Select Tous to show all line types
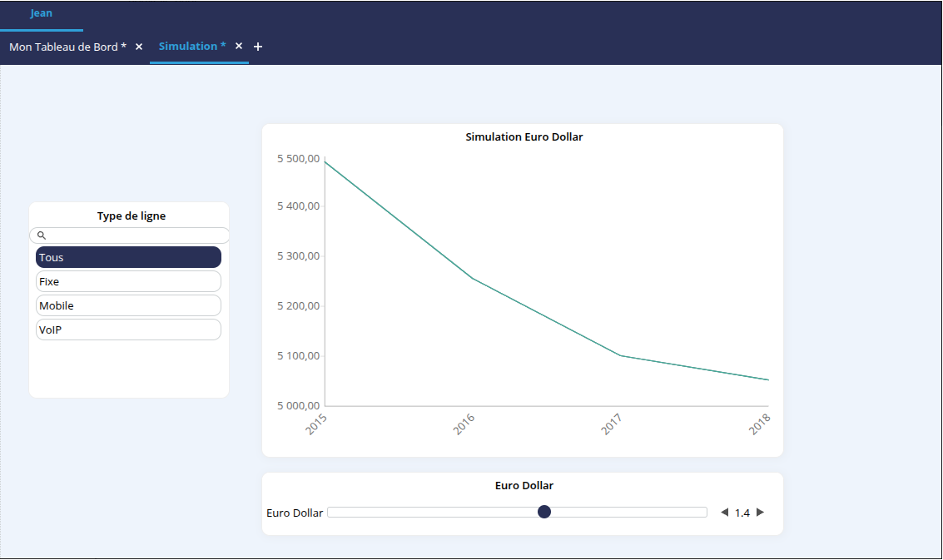Image resolution: width=943 pixels, height=560 pixels. pos(128,256)
